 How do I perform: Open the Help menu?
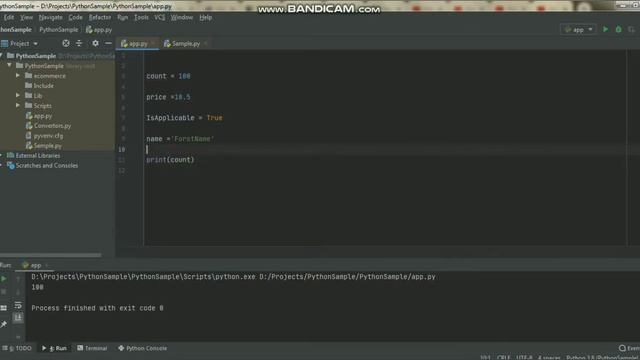(205, 17)
